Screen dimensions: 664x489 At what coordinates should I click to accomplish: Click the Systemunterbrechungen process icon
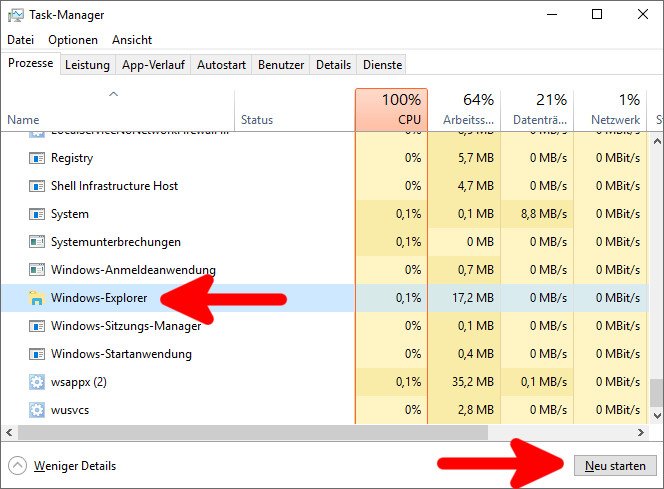coord(37,242)
